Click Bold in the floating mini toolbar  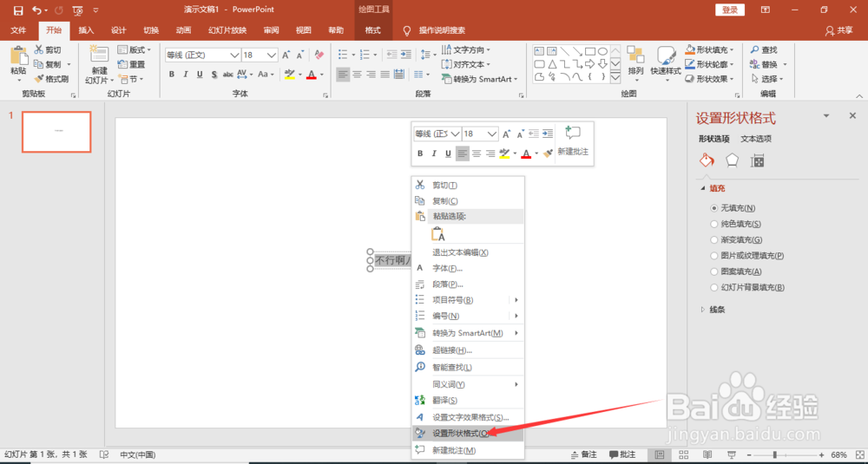pyautogui.click(x=420, y=154)
